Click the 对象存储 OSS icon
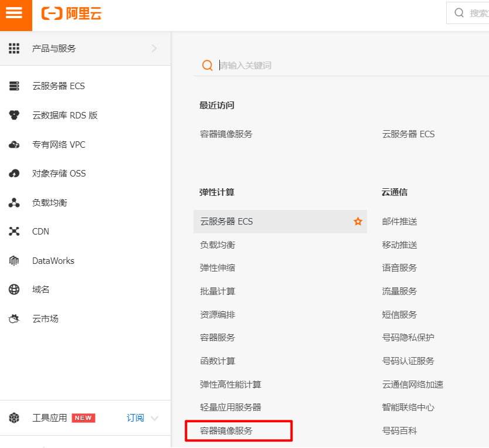Viewport: 489px width, 448px height. [x=14, y=173]
